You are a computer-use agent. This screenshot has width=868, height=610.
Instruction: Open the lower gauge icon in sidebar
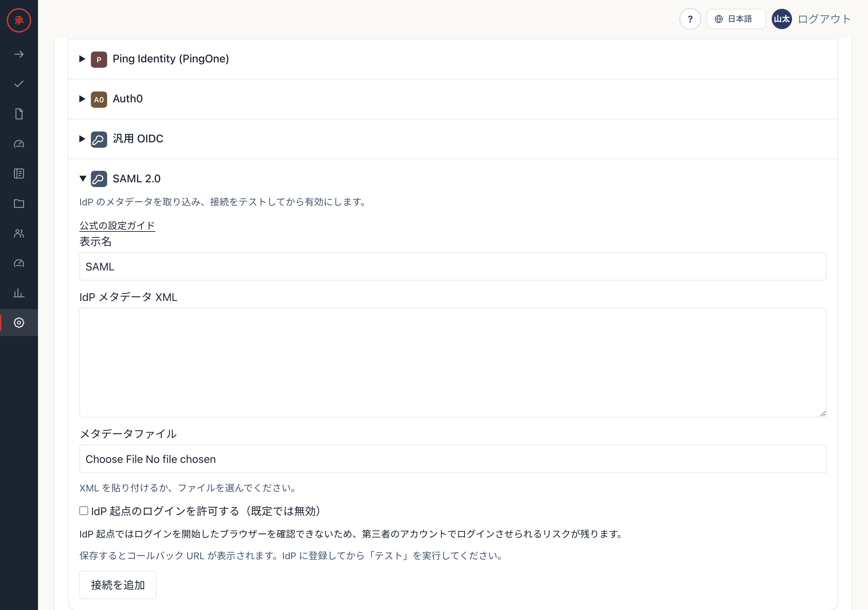pos(19,263)
